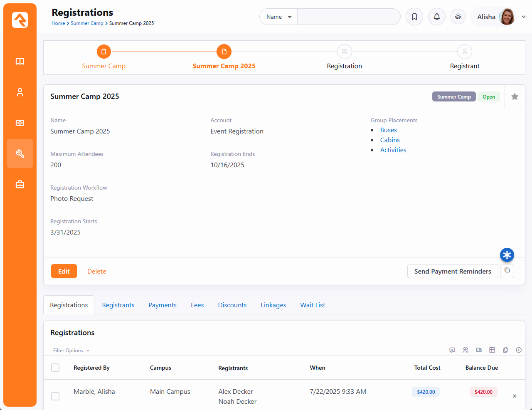Select the Marble, Alisha registration row checkbox

pos(55,396)
